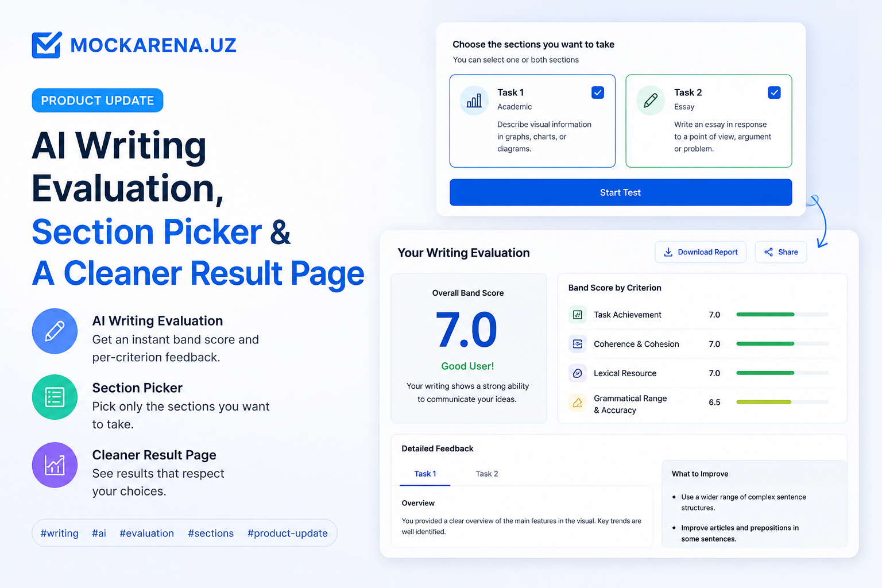Viewport: 882px width, 588px height.
Task: Click the Grammatical Range & Accuracy progress bar
Action: (783, 402)
